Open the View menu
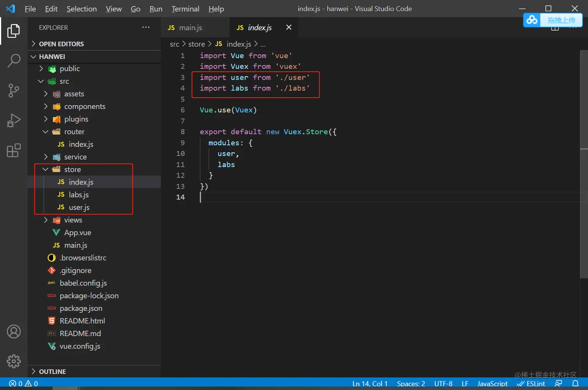 tap(114, 9)
